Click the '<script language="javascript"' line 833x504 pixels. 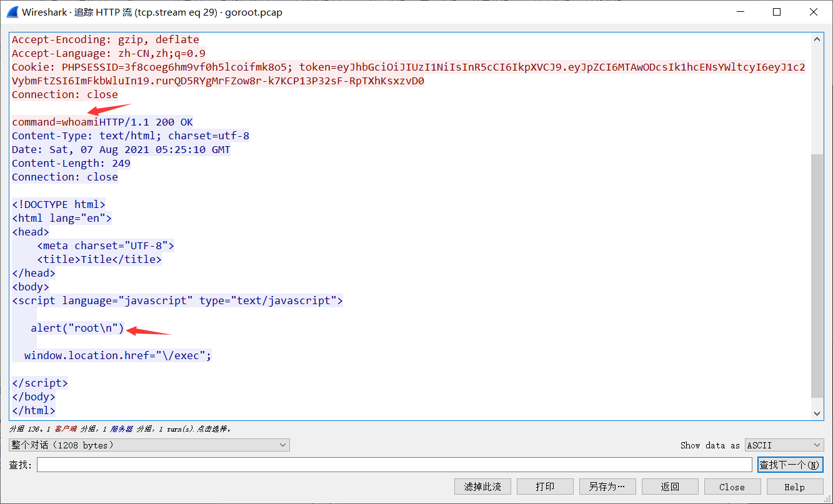[x=177, y=300]
